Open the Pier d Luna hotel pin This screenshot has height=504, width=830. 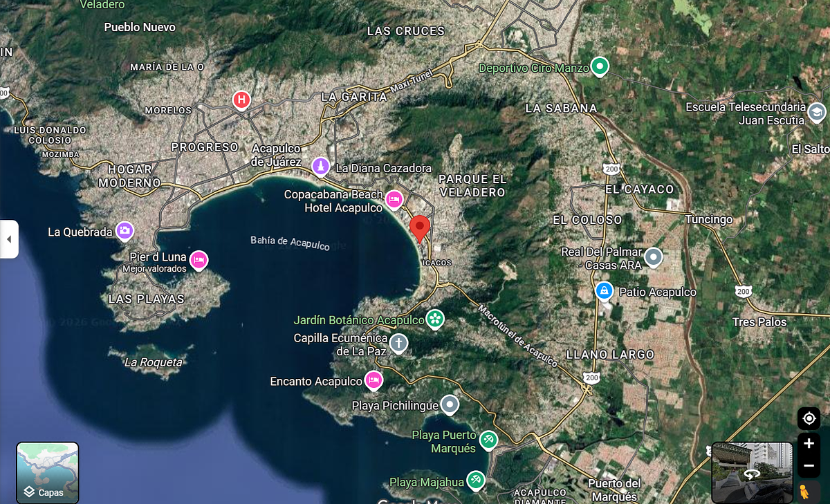point(199,260)
